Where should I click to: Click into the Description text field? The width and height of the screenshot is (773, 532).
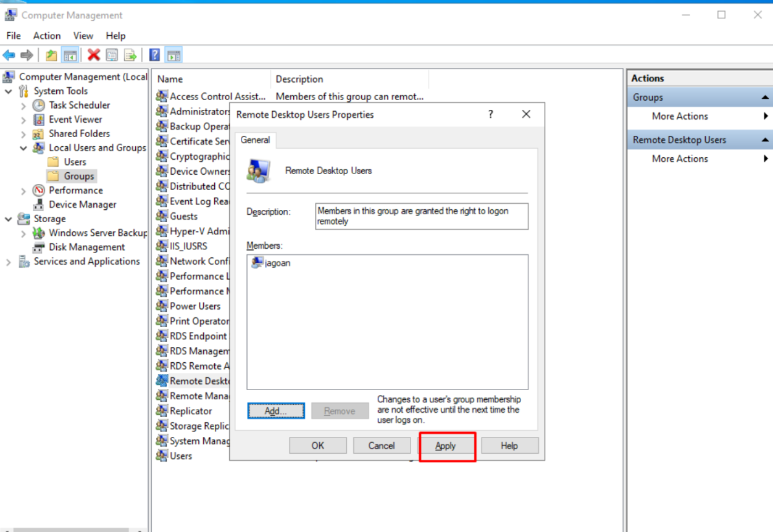click(422, 216)
